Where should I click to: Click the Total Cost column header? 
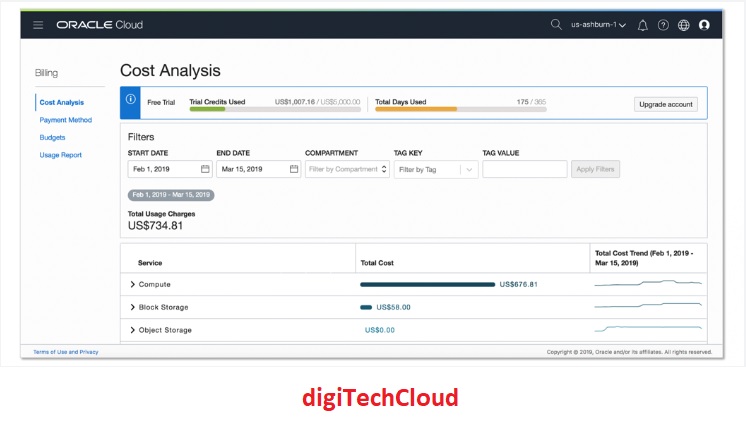[377, 263]
